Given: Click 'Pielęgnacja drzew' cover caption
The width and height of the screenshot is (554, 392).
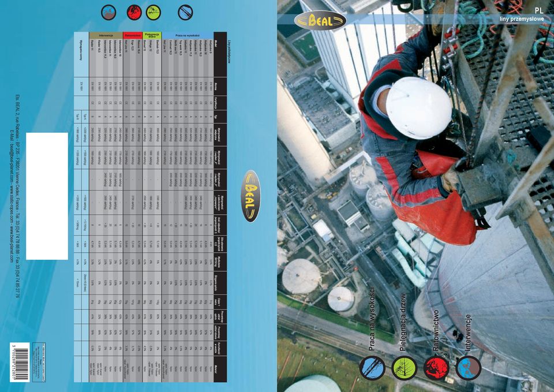Looking at the screenshot, I should tap(403, 322).
